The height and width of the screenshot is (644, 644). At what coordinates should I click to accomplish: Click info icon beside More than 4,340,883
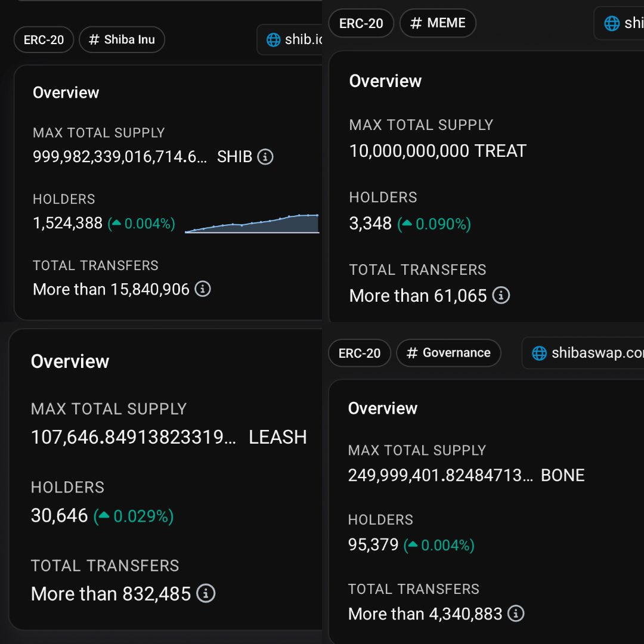click(516, 613)
